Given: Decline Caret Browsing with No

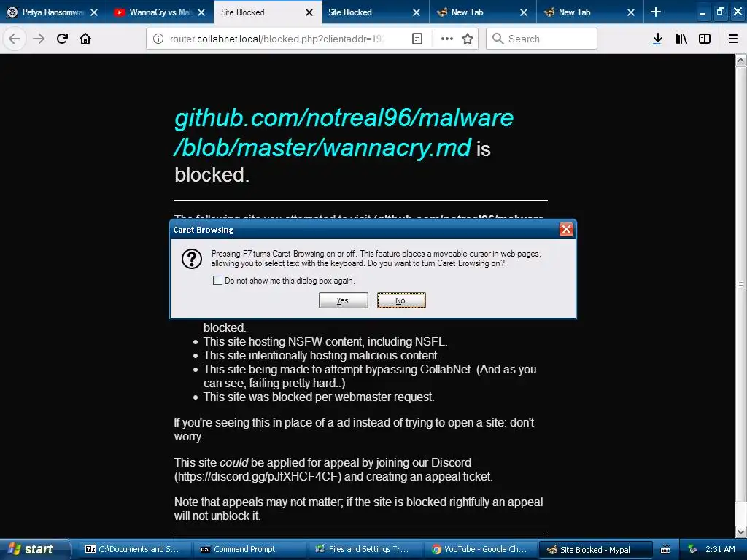Looking at the screenshot, I should coord(401,300).
